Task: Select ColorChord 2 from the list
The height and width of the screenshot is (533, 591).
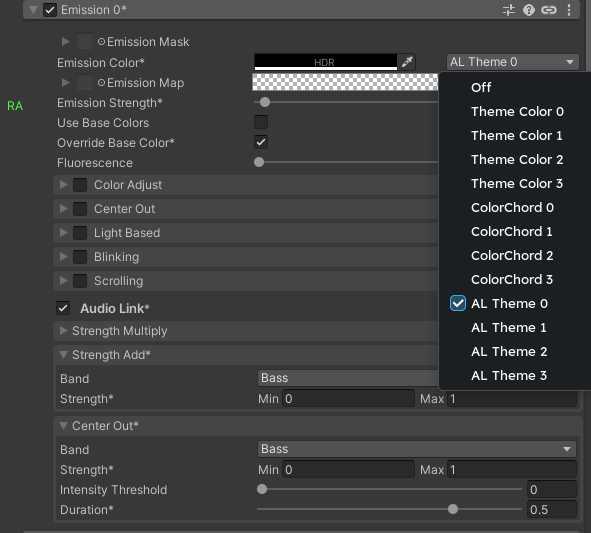Action: (512, 256)
